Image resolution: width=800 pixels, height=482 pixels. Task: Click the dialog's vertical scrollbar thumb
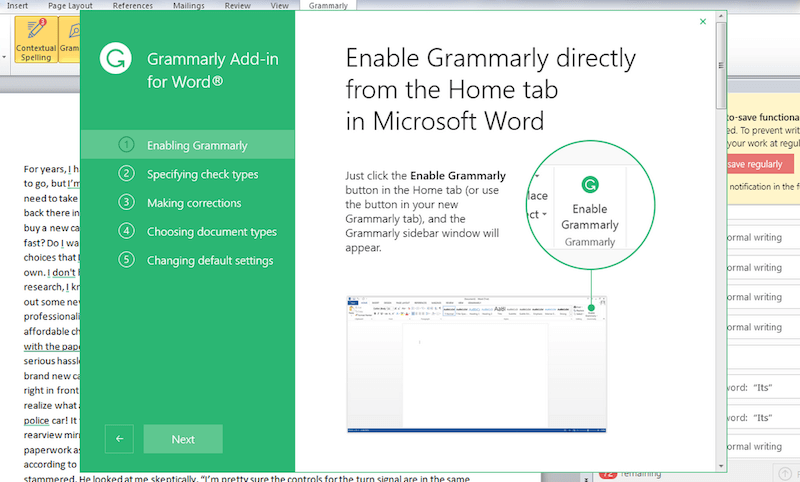tap(721, 65)
